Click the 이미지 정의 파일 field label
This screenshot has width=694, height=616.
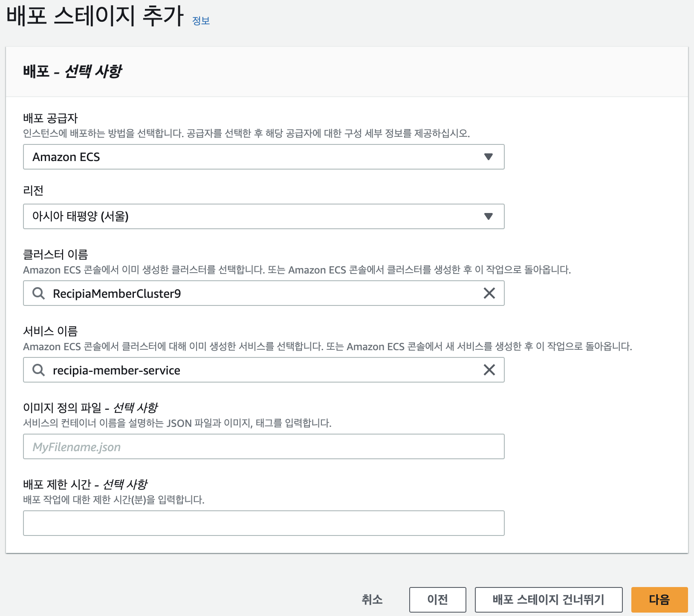(x=91, y=407)
